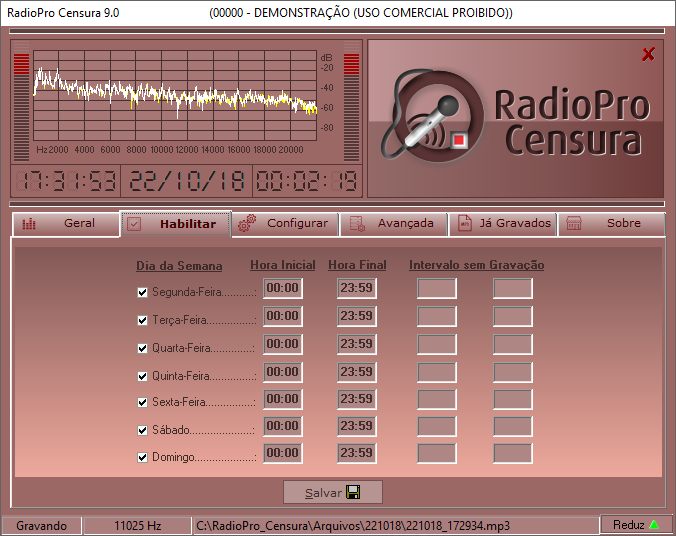Viewport: 676px width, 536px height.
Task: Switch to the Geral tab
Action: [x=66, y=224]
